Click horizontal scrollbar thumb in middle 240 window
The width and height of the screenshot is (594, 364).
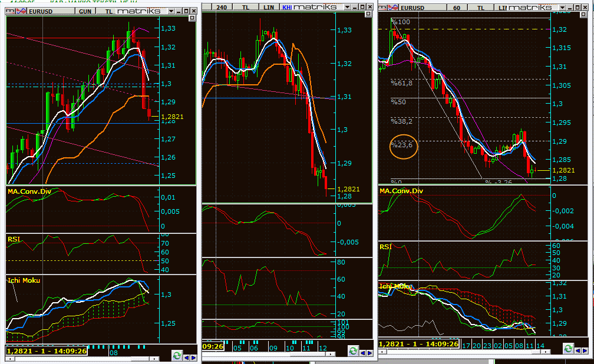(x=309, y=354)
